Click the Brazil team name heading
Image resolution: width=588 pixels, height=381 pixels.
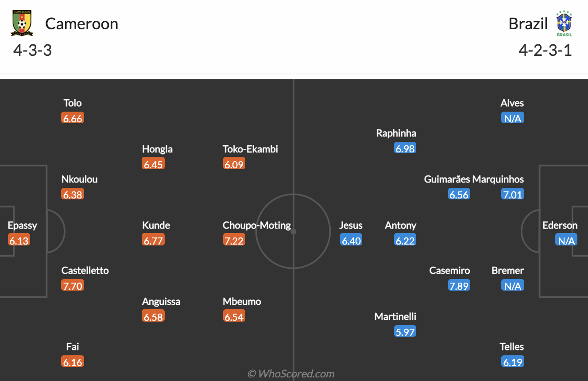[x=528, y=23]
